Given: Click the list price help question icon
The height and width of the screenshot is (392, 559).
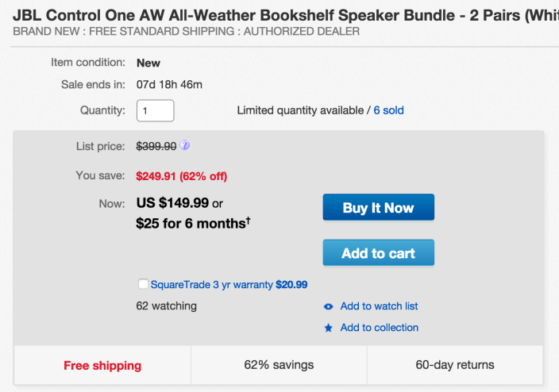Looking at the screenshot, I should click(185, 146).
